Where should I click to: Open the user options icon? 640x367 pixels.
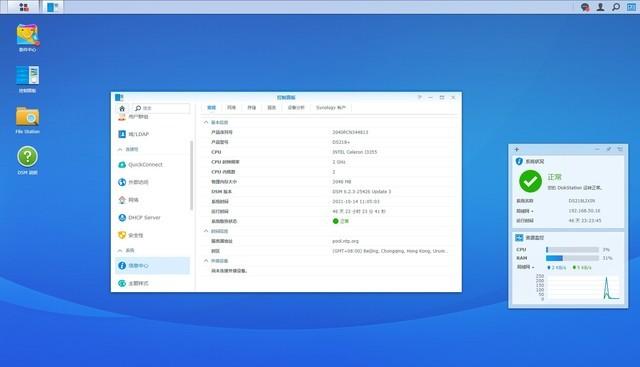[600, 7]
